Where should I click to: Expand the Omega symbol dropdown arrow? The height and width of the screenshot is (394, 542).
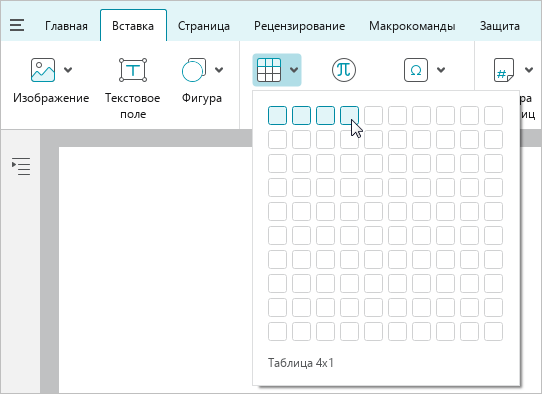pos(441,70)
